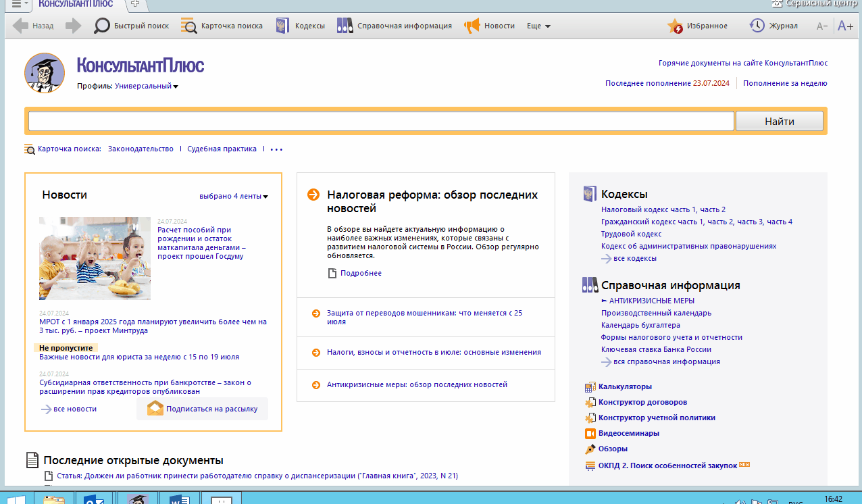The image size is (862, 504).
Task: Open the Трудовой кодекс link
Action: [x=632, y=234]
